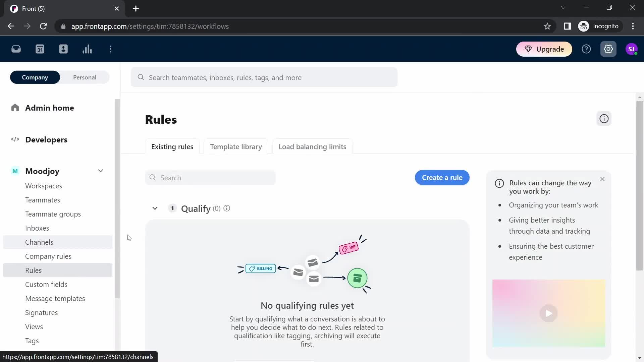Click the Upgrade button
644x362 pixels.
(x=545, y=49)
